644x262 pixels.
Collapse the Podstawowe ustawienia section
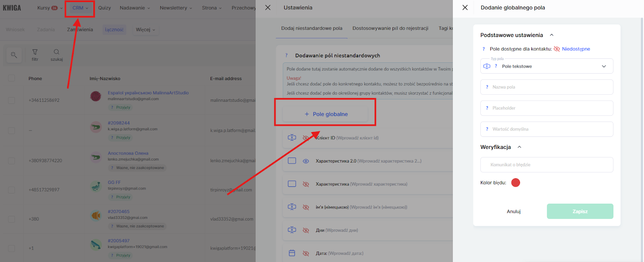click(551, 35)
